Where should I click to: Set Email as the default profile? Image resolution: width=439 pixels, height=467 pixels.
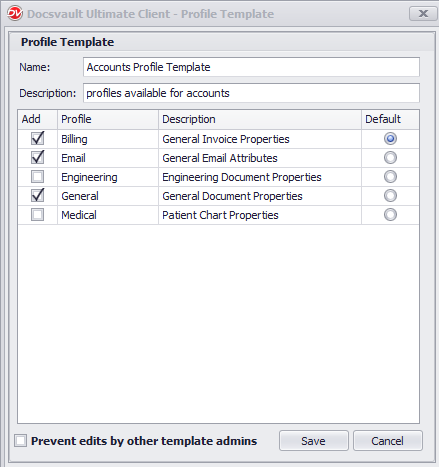pos(390,158)
